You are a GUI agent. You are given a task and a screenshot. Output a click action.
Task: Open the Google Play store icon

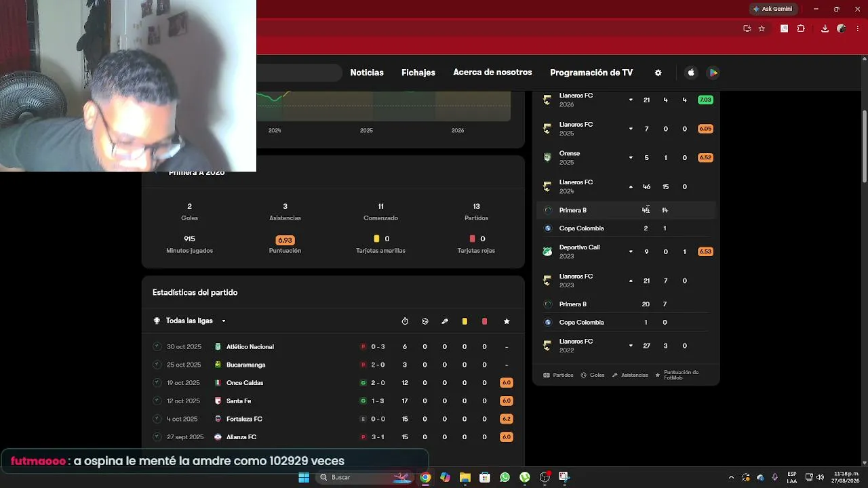coord(713,73)
